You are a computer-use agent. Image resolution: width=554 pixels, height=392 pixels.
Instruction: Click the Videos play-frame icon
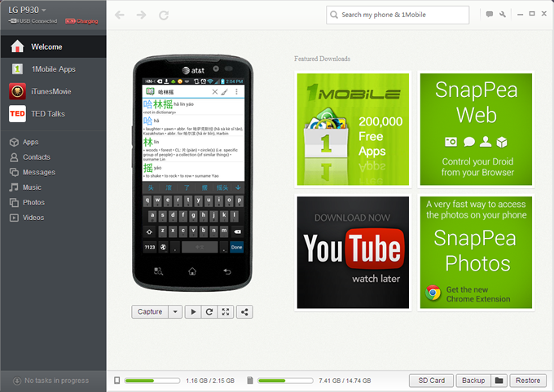(x=14, y=218)
